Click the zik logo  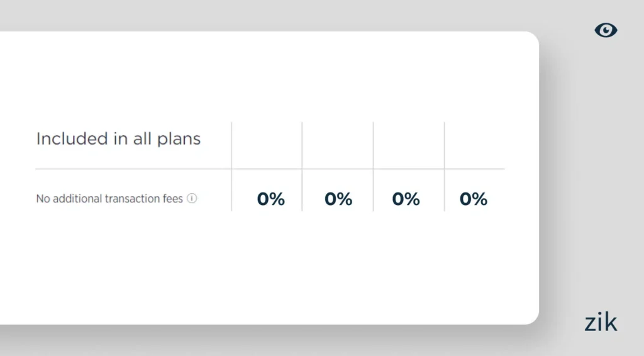click(601, 322)
